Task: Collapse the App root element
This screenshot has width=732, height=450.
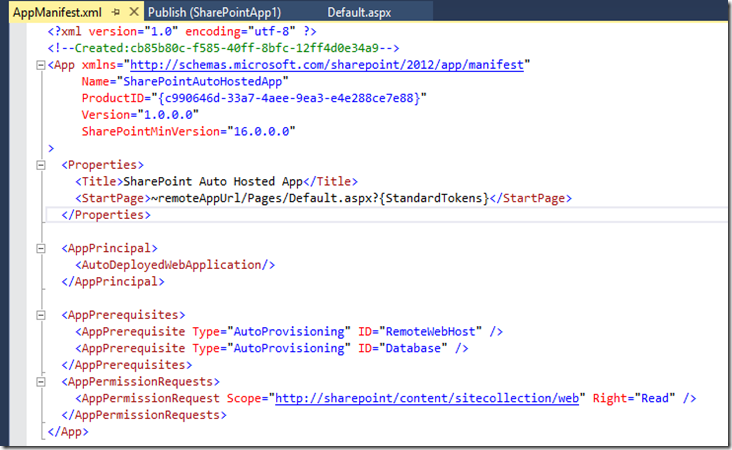Action: click(x=41, y=65)
